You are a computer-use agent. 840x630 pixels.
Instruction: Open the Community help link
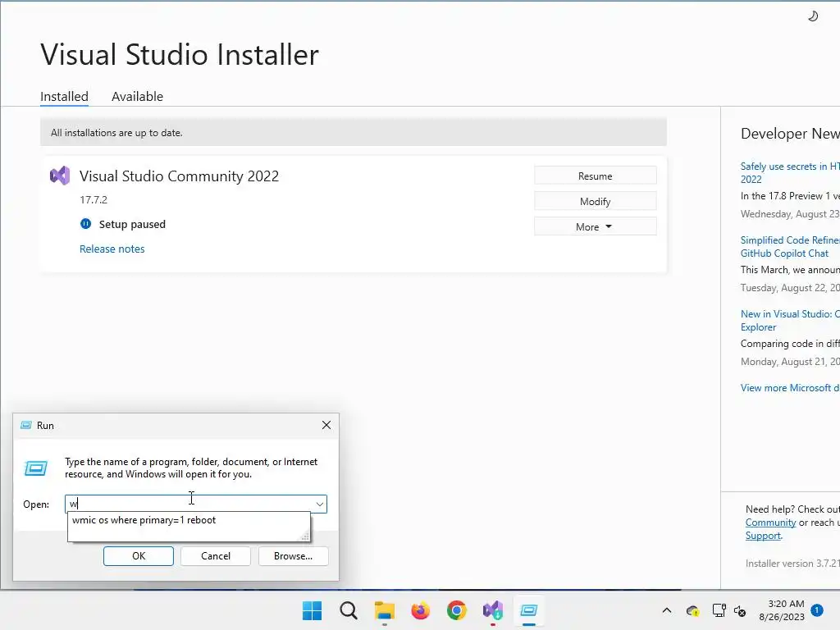pyautogui.click(x=770, y=523)
